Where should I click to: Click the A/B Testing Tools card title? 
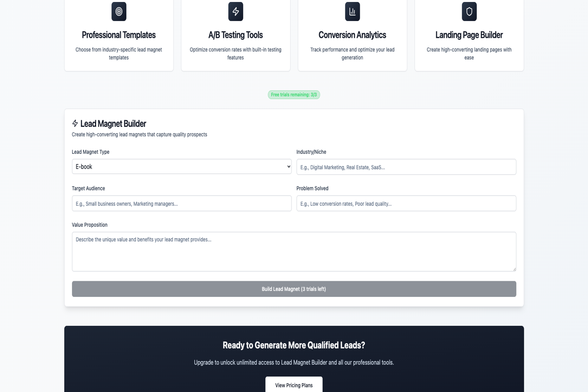[236, 35]
